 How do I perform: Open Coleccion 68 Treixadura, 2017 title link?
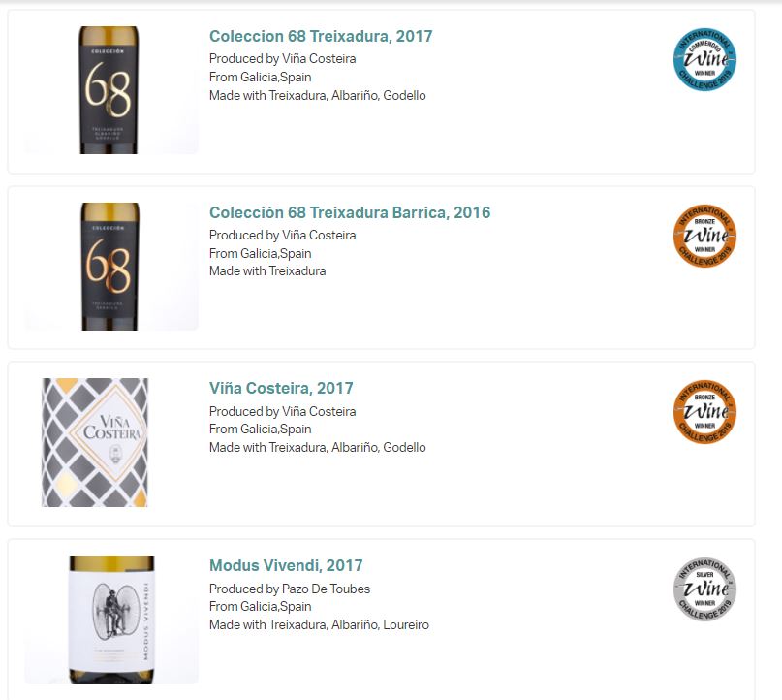tap(321, 37)
